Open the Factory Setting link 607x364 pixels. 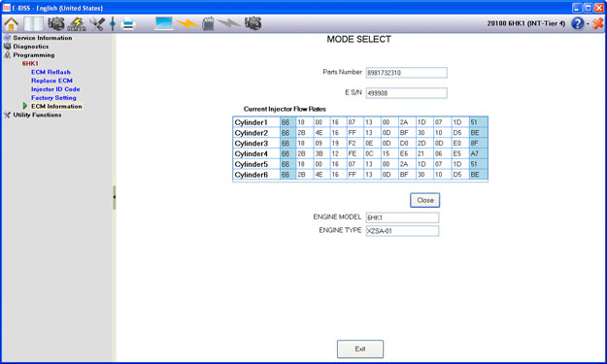coord(53,98)
